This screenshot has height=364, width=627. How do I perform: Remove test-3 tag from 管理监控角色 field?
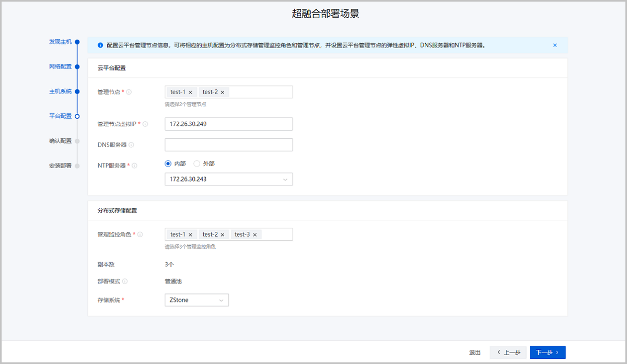coord(255,235)
